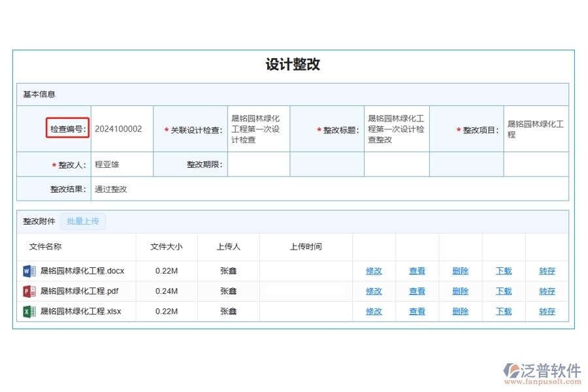Open 修改 for the xlsx file row
Screen dimensions: 588x392
(x=374, y=312)
